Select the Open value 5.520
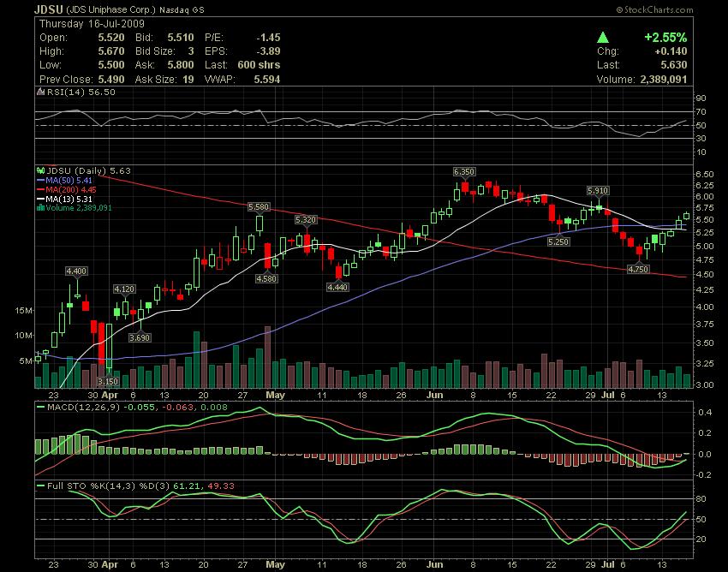Image resolution: width=728 pixels, height=572 pixels. click(x=111, y=38)
